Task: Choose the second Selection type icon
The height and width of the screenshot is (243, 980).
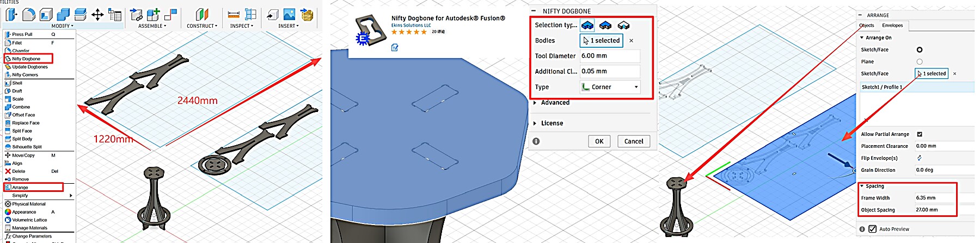Action: point(605,25)
